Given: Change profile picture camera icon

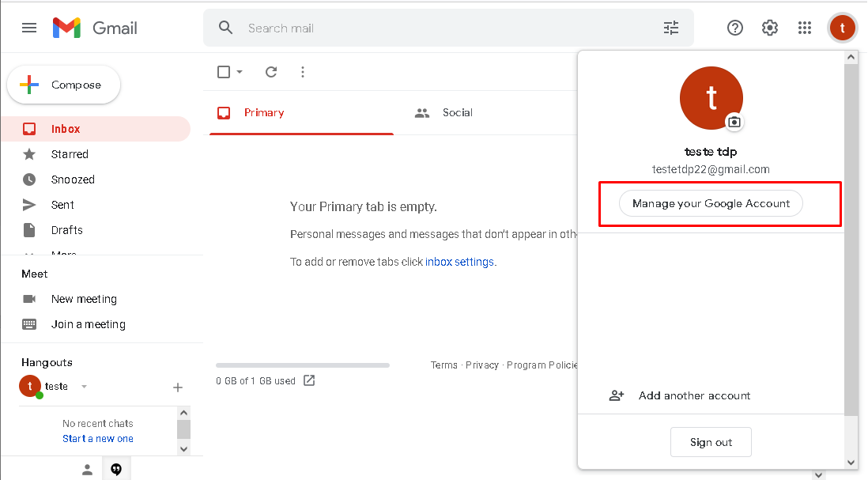Looking at the screenshot, I should coord(734,123).
